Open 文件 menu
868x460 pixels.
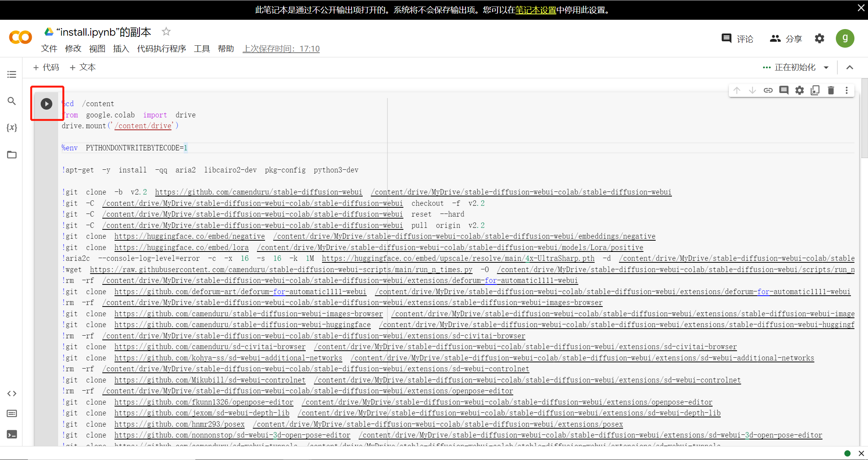49,48
